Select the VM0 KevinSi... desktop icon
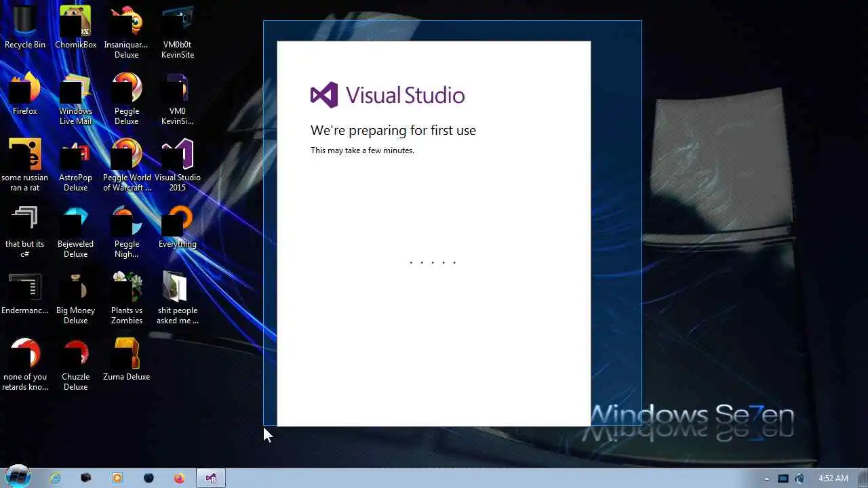The image size is (868, 488). (x=178, y=99)
